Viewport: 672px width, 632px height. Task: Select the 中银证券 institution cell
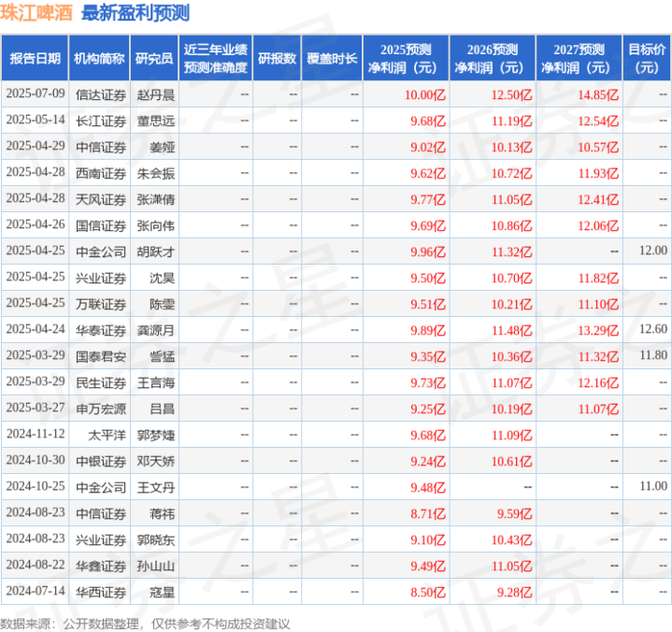coord(101,461)
